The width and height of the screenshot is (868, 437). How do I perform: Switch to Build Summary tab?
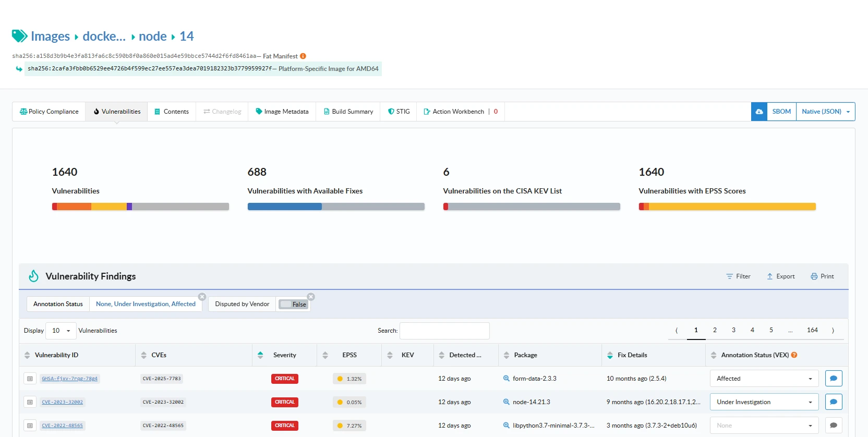pyautogui.click(x=348, y=112)
